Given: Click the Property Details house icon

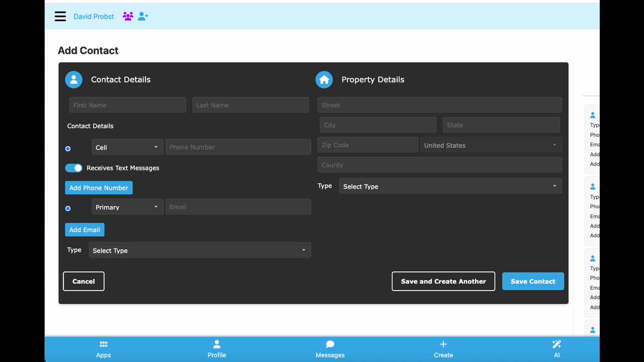Looking at the screenshot, I should (324, 79).
